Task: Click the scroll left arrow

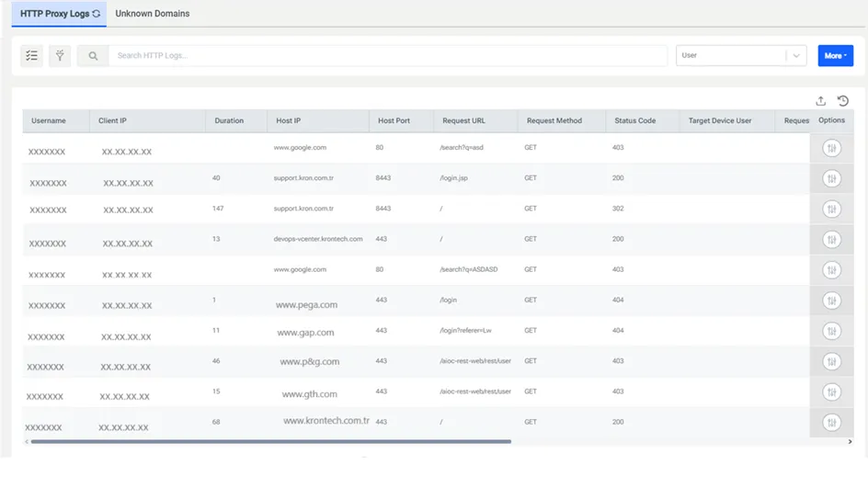Action: pos(26,441)
